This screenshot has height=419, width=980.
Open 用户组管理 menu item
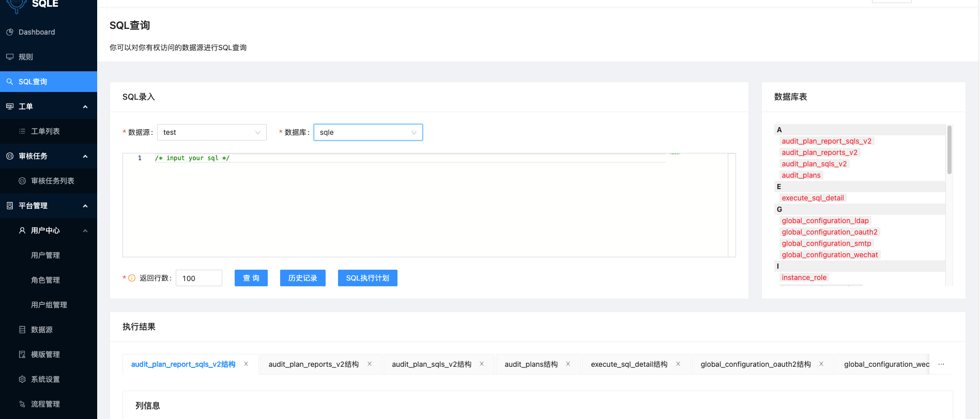tap(49, 305)
